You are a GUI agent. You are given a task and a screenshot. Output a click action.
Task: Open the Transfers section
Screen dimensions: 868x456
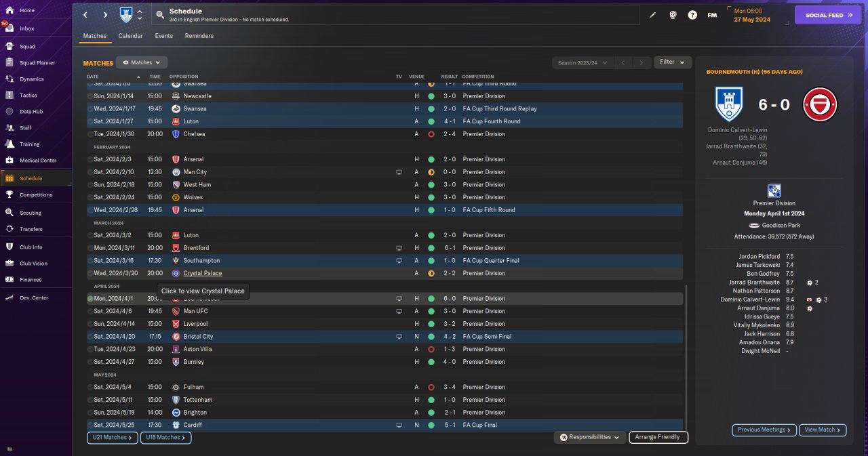click(31, 229)
